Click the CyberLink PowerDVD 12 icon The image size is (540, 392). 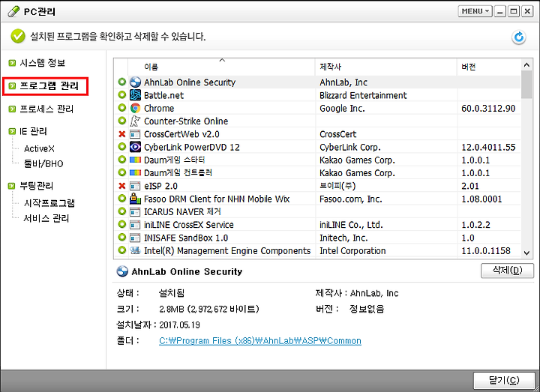click(x=135, y=147)
